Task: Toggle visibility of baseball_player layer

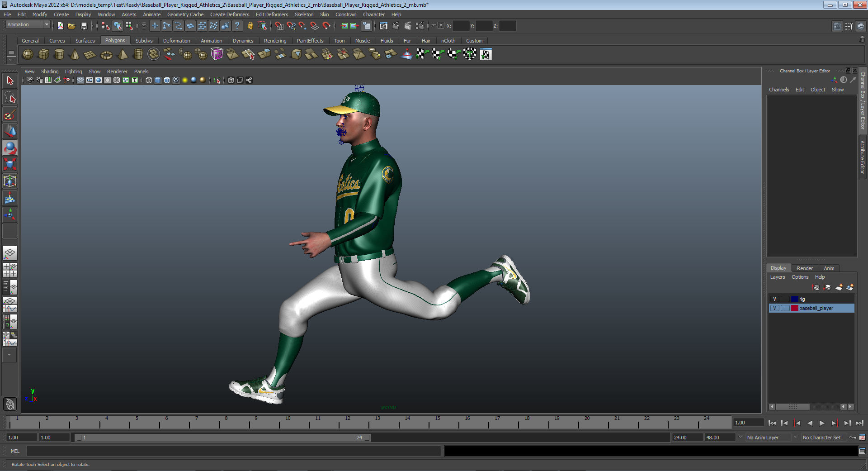Action: (774, 308)
